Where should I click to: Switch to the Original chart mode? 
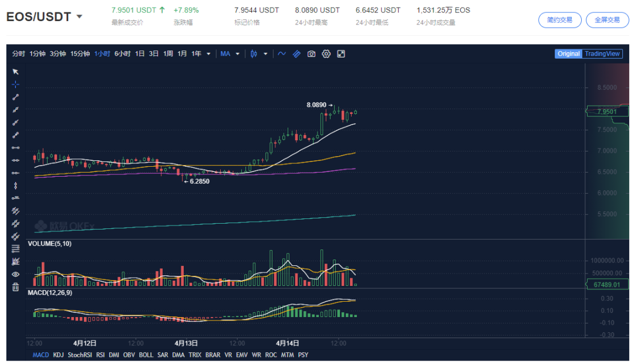pos(568,54)
